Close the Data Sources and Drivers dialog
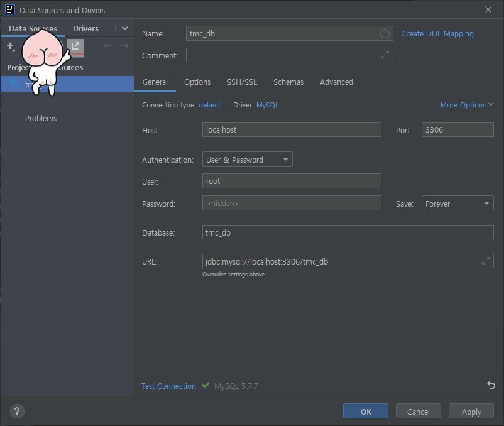 (x=488, y=9)
